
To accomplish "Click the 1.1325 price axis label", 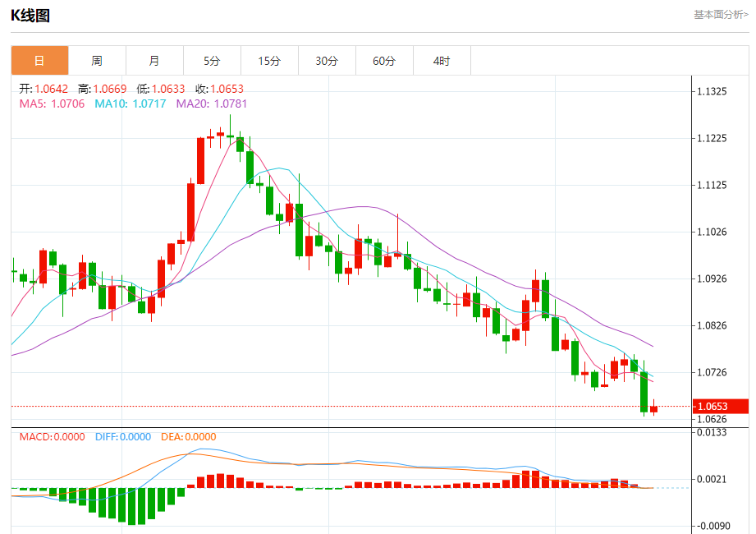I will click(712, 92).
